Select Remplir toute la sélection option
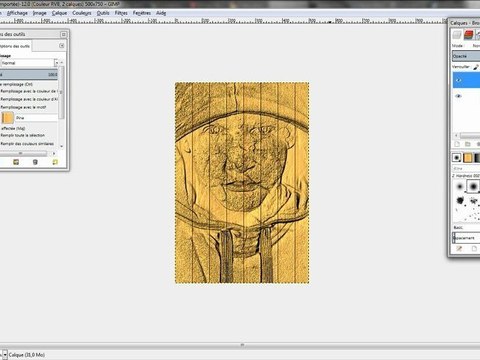This screenshot has height=360, width=480. tap(23, 135)
